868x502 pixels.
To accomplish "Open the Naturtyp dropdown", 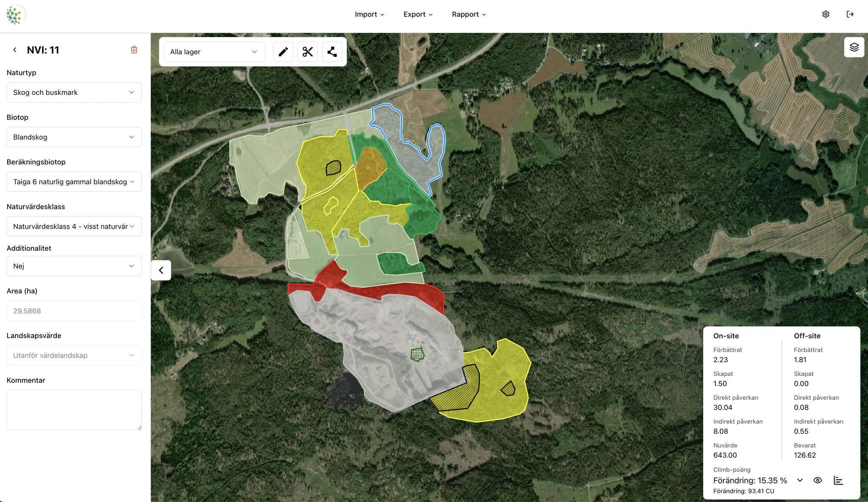I will tap(74, 92).
